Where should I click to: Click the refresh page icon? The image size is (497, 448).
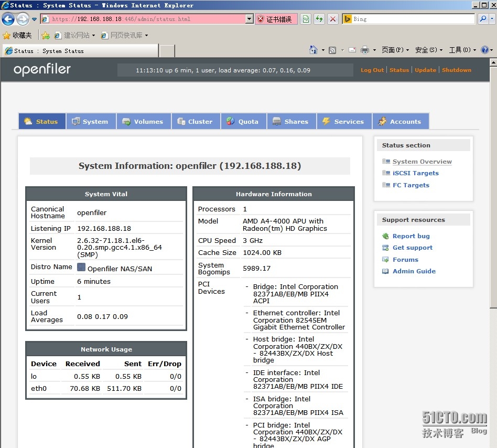pyautogui.click(x=319, y=19)
